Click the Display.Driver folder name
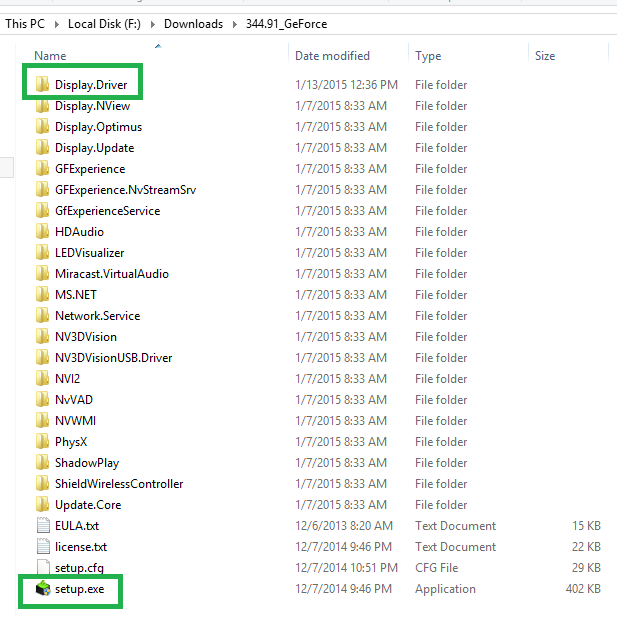This screenshot has height=617, width=617. (91, 85)
